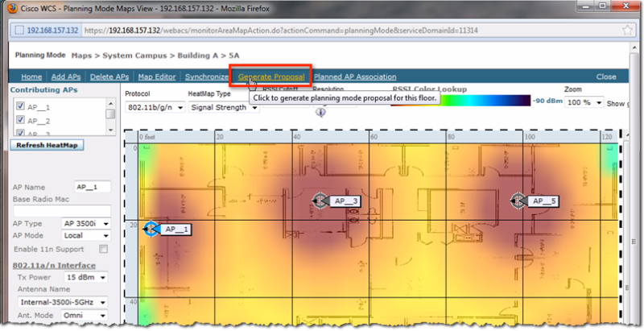The height and width of the screenshot is (331, 644).
Task: Open the Zoom 100 % dropdown
Action: 584,102
